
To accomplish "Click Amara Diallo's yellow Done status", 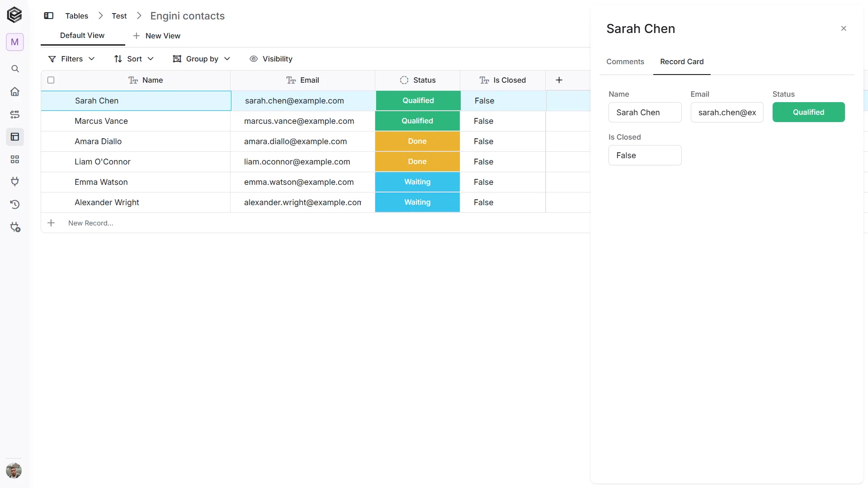I will coord(417,141).
